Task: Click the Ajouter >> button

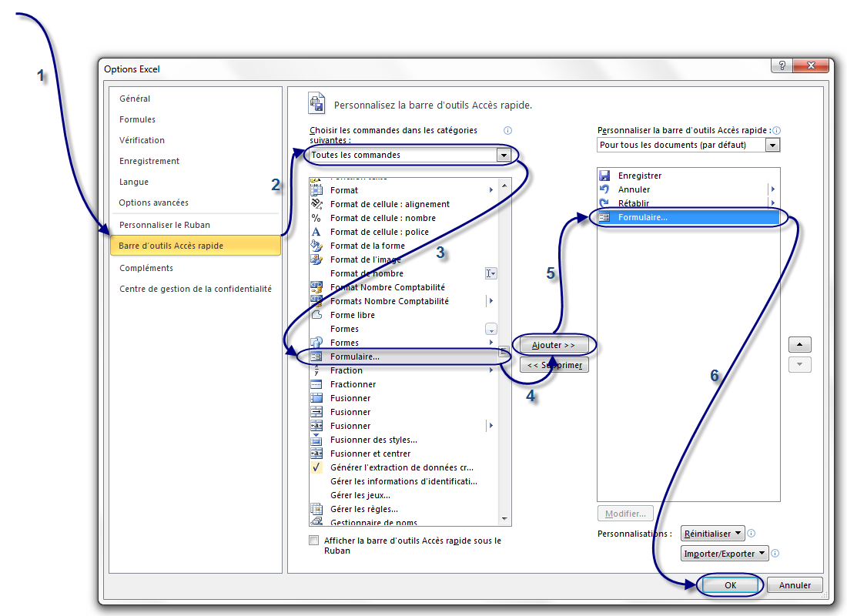Action: pos(554,345)
